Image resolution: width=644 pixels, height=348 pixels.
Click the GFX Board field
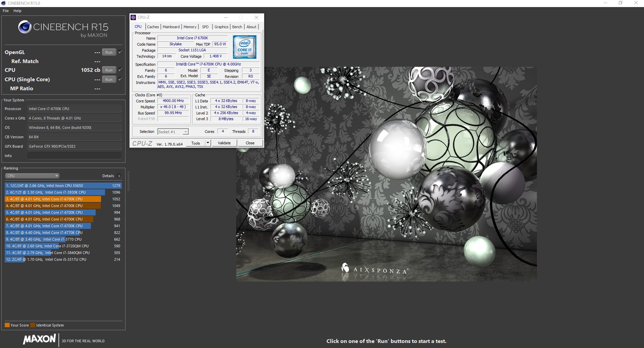tap(75, 146)
